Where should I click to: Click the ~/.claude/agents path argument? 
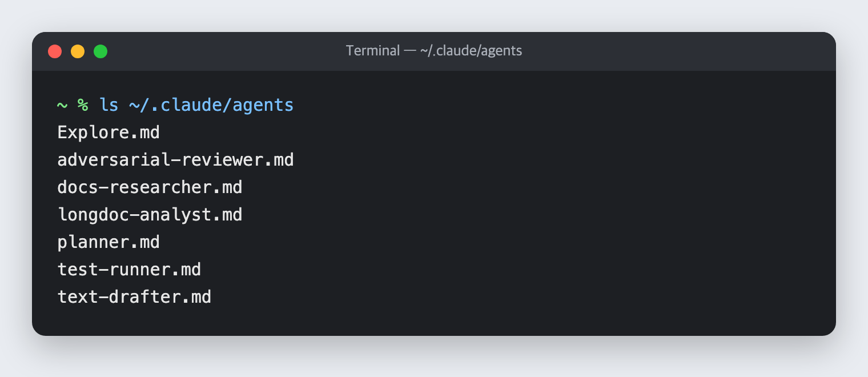[211, 105]
